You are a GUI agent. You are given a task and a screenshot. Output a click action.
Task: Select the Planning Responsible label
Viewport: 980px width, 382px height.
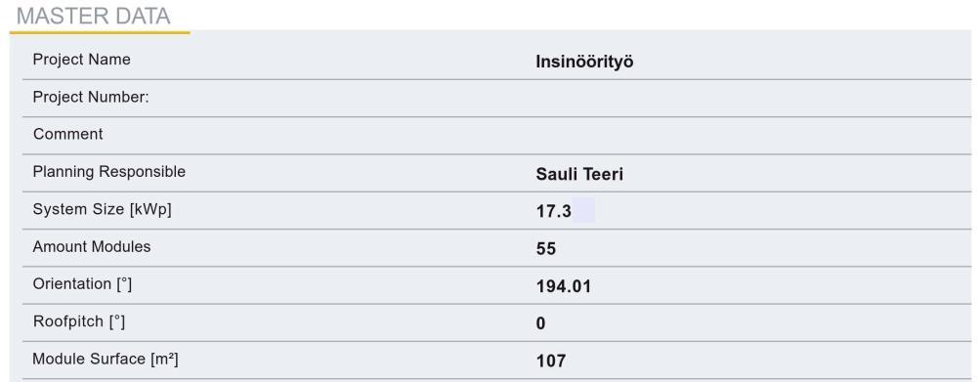coord(109,172)
